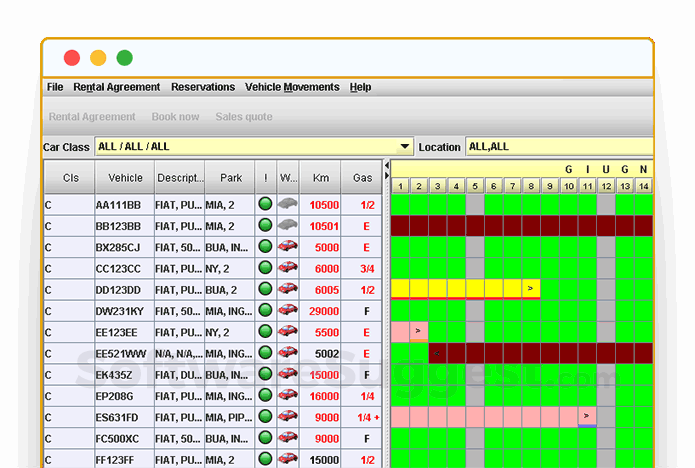Click the gray car icon for AA111BB
This screenshot has height=468, width=695.
point(288,204)
